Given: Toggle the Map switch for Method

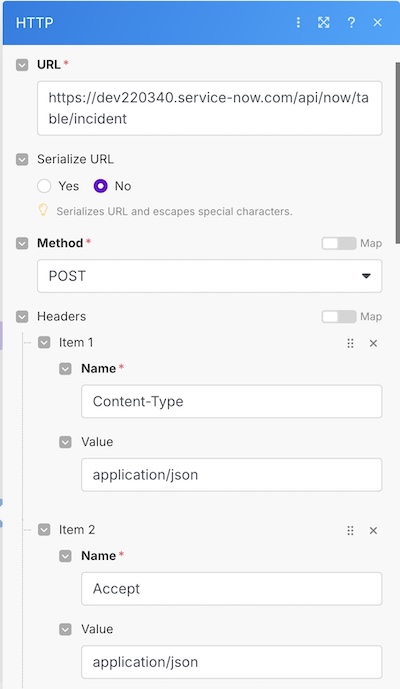Looking at the screenshot, I should [339, 243].
